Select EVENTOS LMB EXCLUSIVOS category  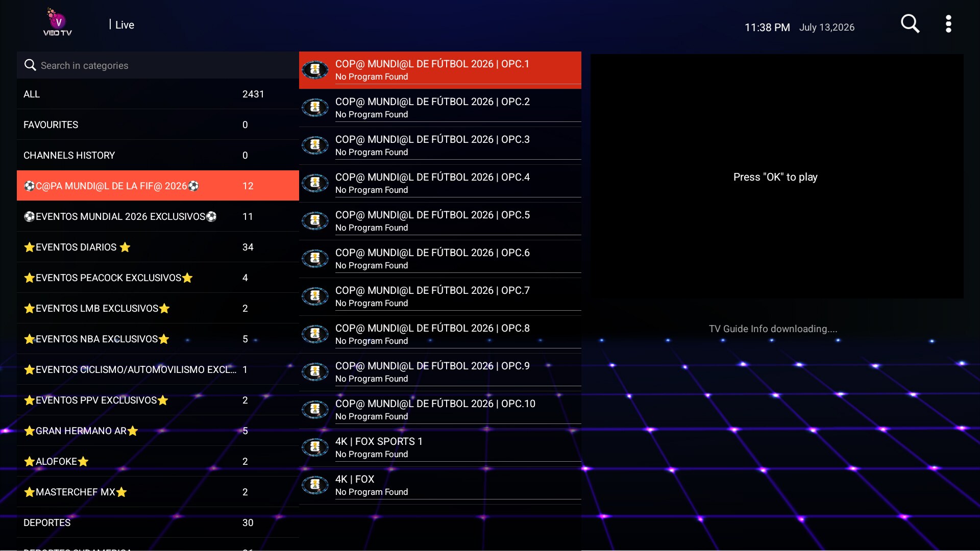pyautogui.click(x=158, y=308)
